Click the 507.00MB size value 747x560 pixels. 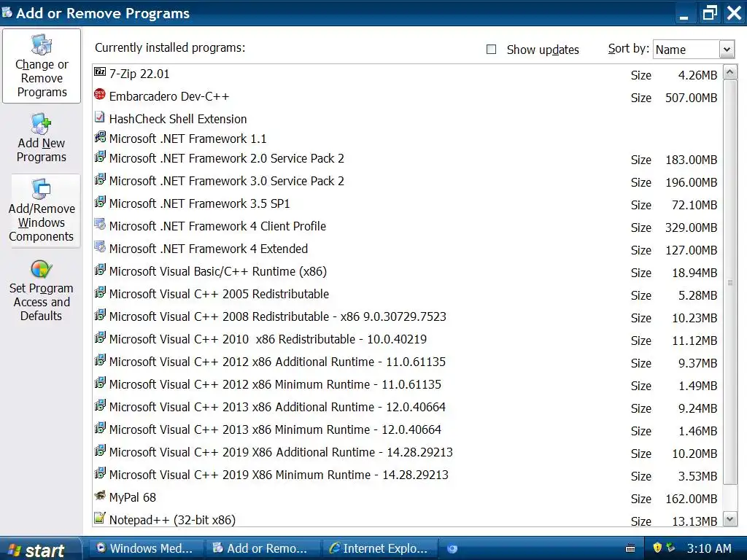[691, 98]
